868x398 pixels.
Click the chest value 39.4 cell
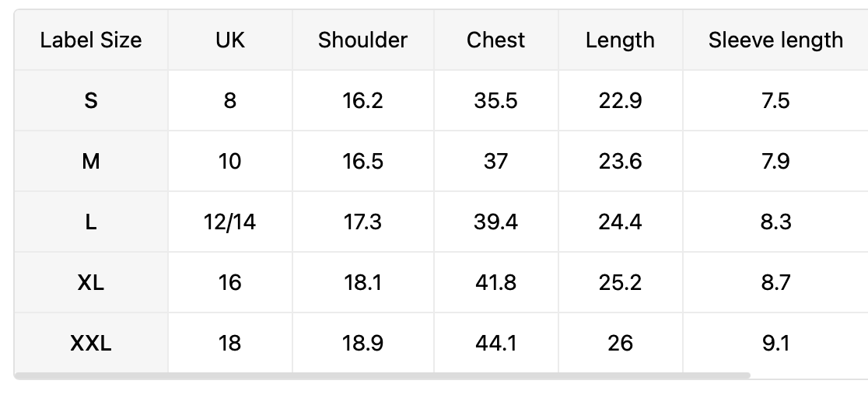tap(496, 222)
